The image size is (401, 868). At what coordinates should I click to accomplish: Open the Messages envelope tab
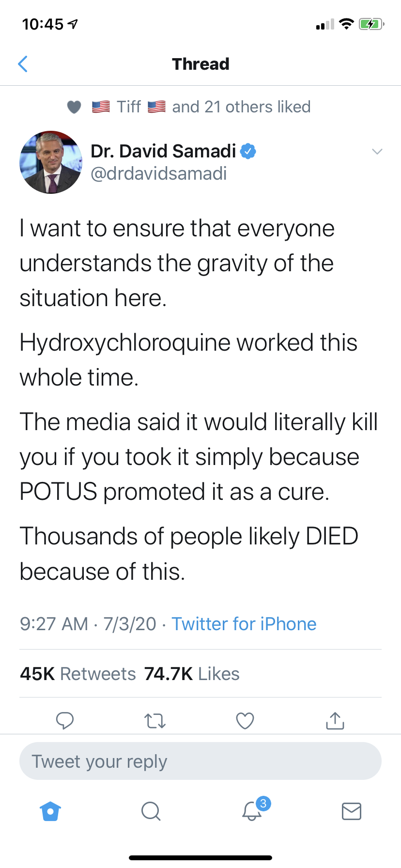click(x=351, y=811)
